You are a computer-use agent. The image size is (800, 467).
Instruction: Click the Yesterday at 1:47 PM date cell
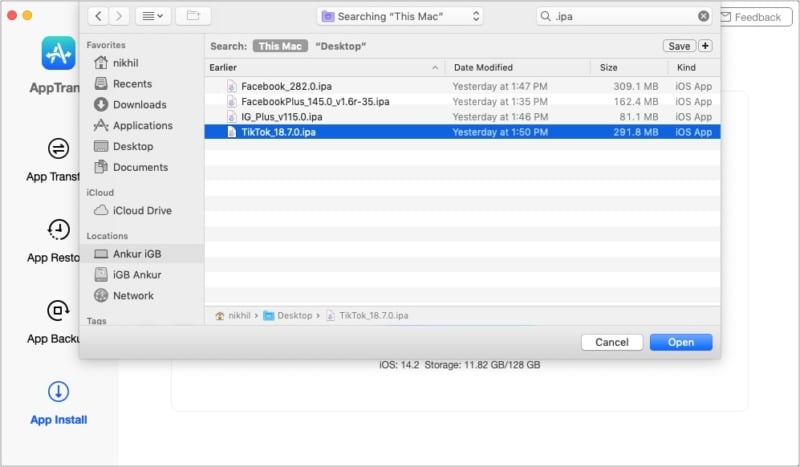point(500,86)
